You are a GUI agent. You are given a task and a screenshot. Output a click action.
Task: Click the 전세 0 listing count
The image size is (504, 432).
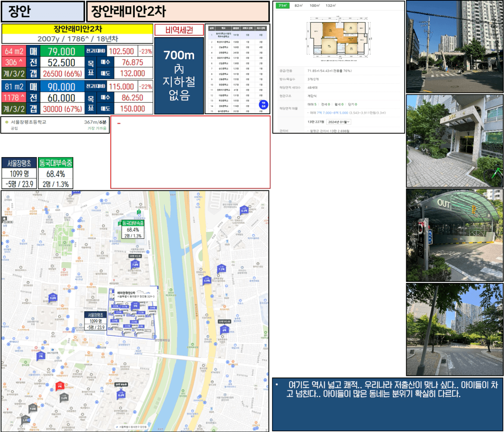[325, 104]
